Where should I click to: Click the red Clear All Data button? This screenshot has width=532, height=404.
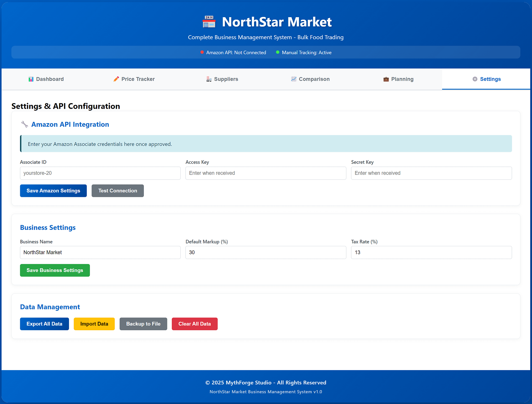[x=195, y=324]
